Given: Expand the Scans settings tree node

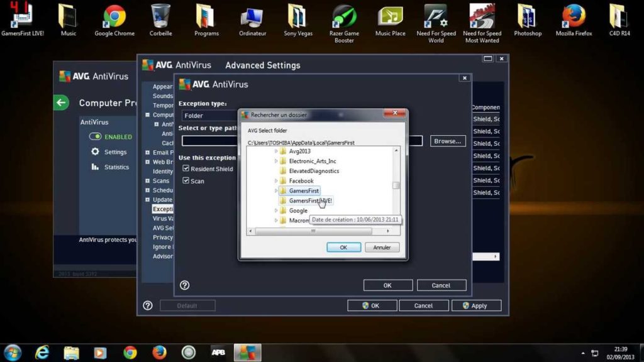Looking at the screenshot, I should click(147, 180).
